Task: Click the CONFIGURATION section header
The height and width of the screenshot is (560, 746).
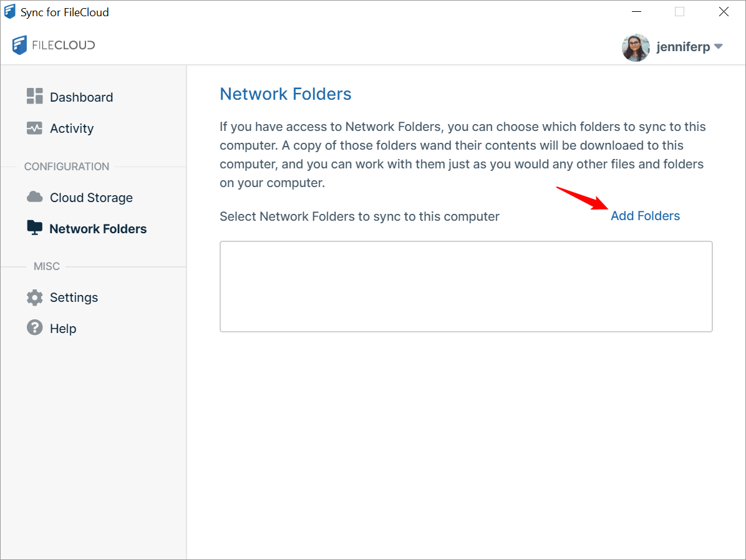Action: point(66,167)
